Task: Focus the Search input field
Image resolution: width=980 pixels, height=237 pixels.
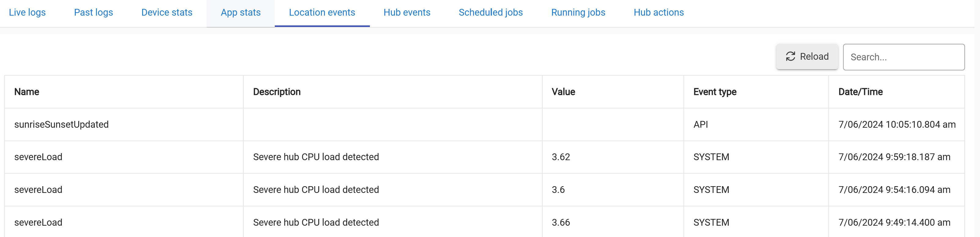Action: click(903, 57)
